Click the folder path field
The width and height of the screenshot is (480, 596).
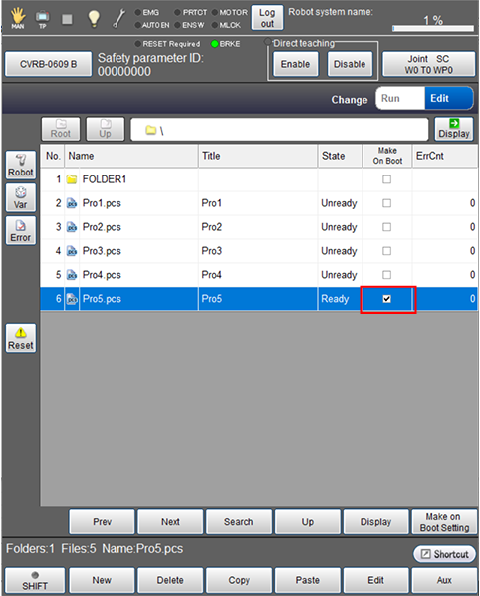click(x=279, y=130)
